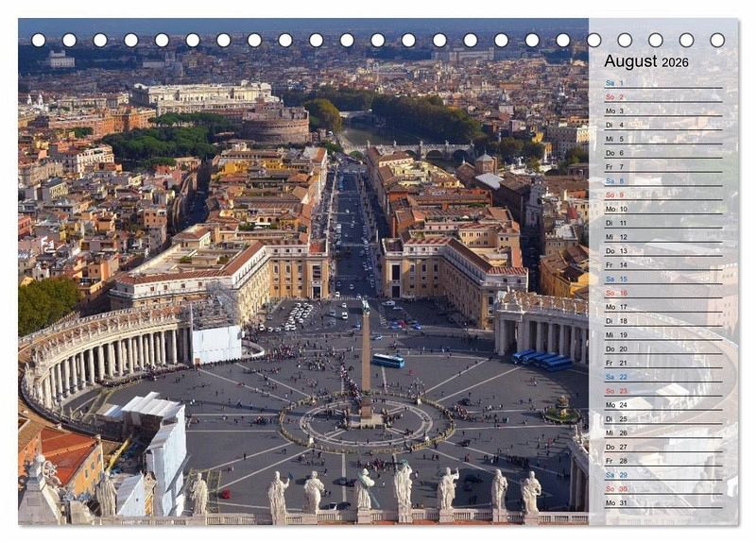Select the So 2 date row

662,97
